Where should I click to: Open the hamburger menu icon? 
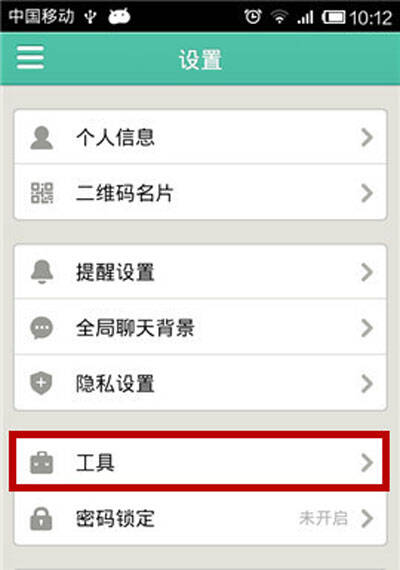pos(30,57)
